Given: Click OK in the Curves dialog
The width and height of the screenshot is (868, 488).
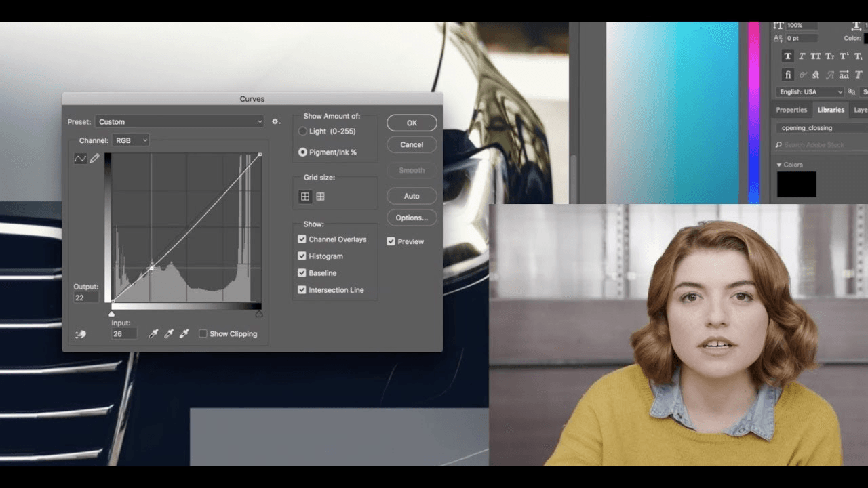Looking at the screenshot, I should (412, 123).
